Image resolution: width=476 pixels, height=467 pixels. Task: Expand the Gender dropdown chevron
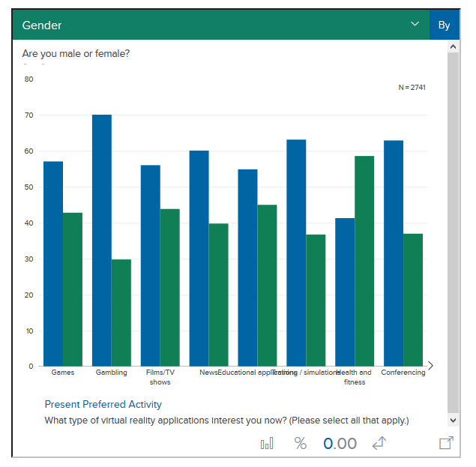coord(415,25)
